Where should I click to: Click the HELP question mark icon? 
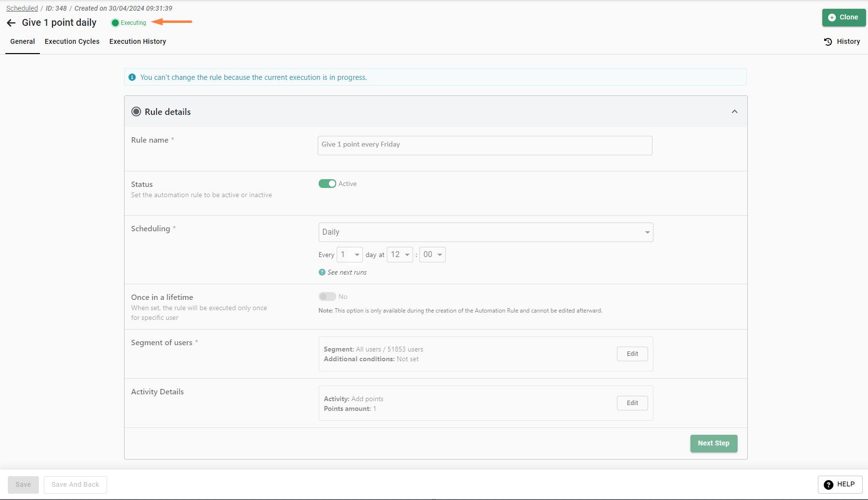click(x=828, y=484)
